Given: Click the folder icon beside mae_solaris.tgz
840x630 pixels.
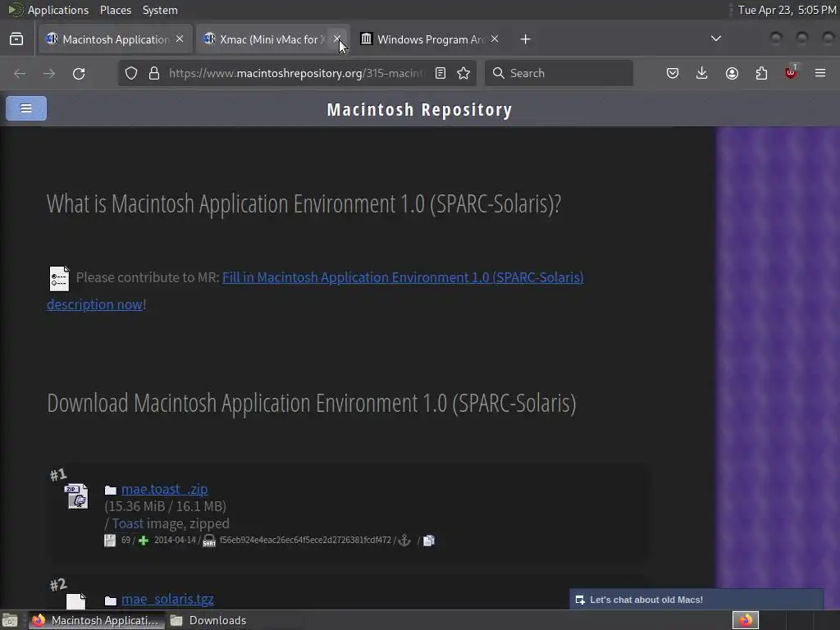Looking at the screenshot, I should (111, 600).
